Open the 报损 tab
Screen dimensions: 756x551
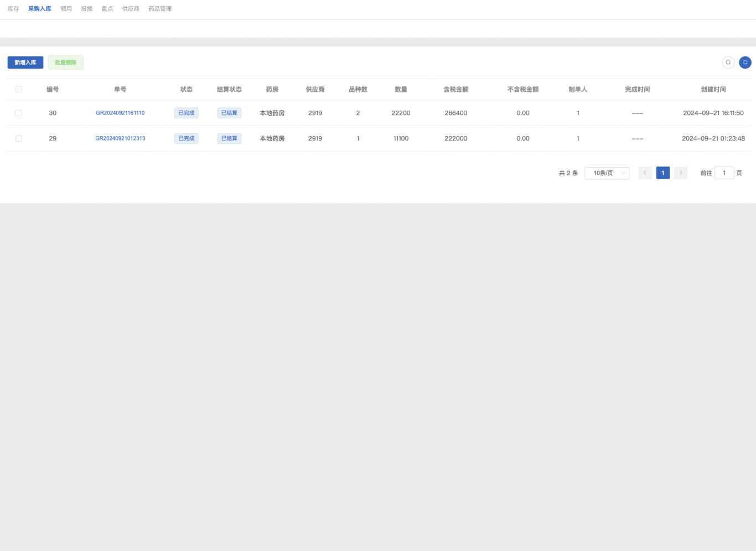coord(87,9)
